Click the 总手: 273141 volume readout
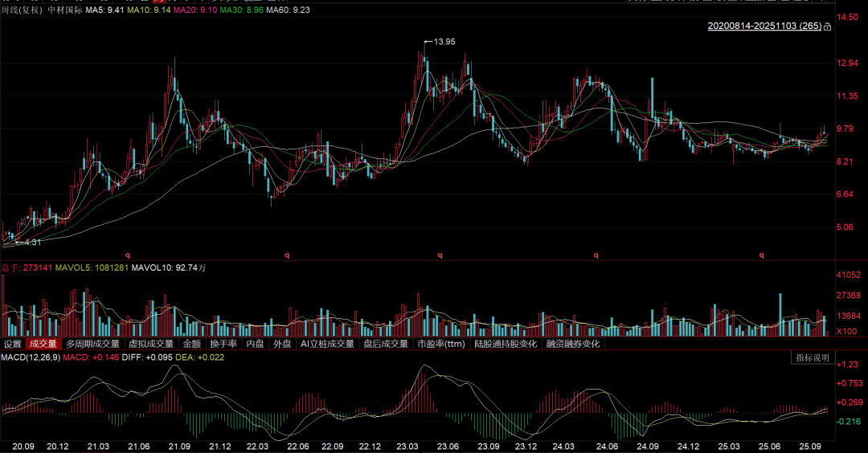Screen dimensions: 868x453 click(x=27, y=267)
